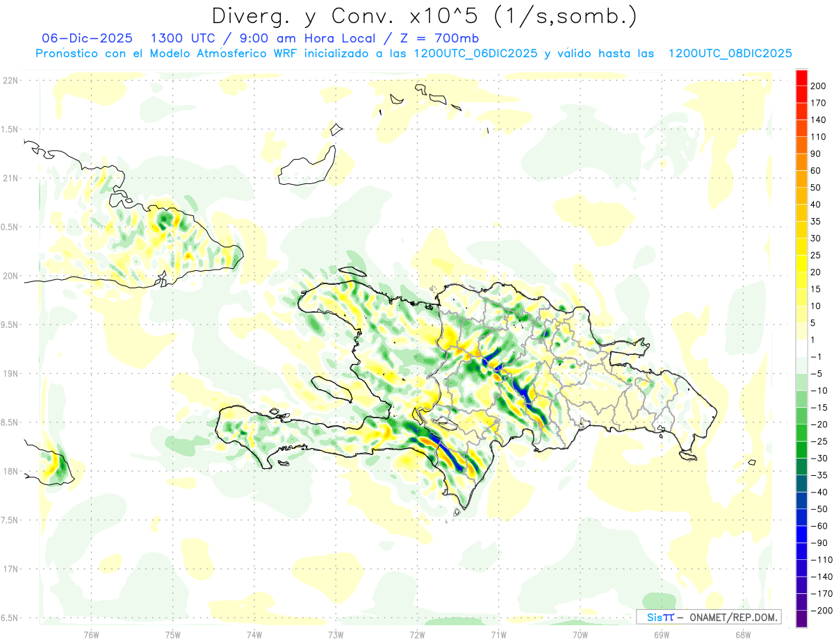Click the '7.5N' latitude label

click(10, 520)
